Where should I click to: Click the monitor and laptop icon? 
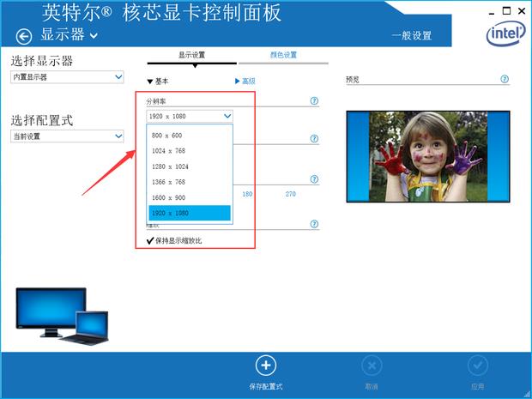(x=62, y=317)
